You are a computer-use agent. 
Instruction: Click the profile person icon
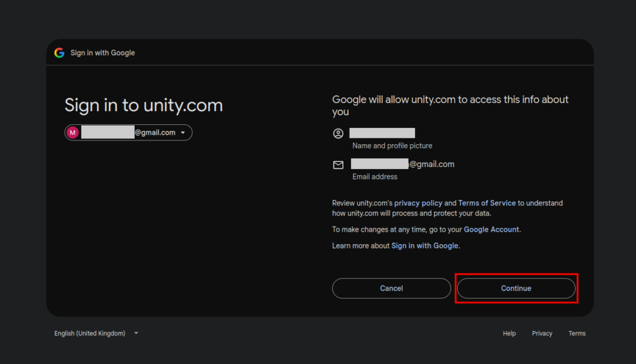pyautogui.click(x=338, y=134)
